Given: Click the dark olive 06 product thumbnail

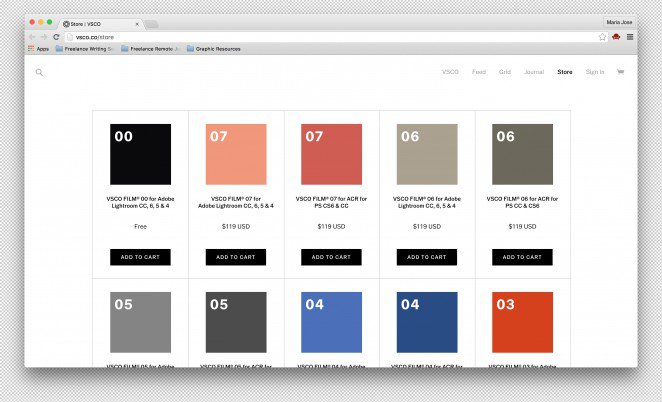Looking at the screenshot, I should [522, 154].
